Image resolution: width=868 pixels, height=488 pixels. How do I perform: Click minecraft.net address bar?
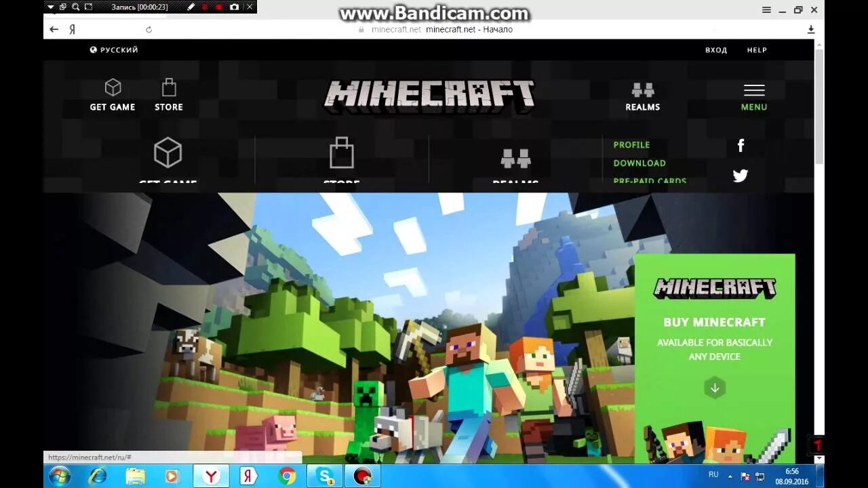click(x=434, y=30)
